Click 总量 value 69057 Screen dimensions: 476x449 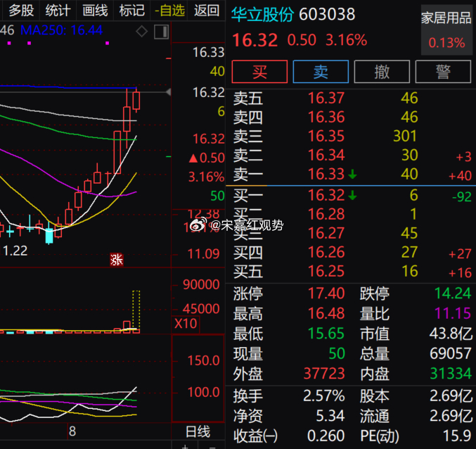click(x=451, y=353)
